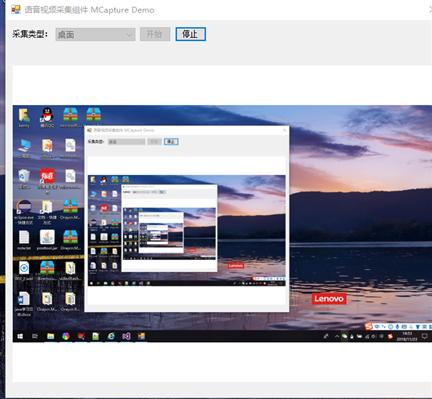Open the Action Center notification icon
The image size is (432, 399).
(x=424, y=336)
